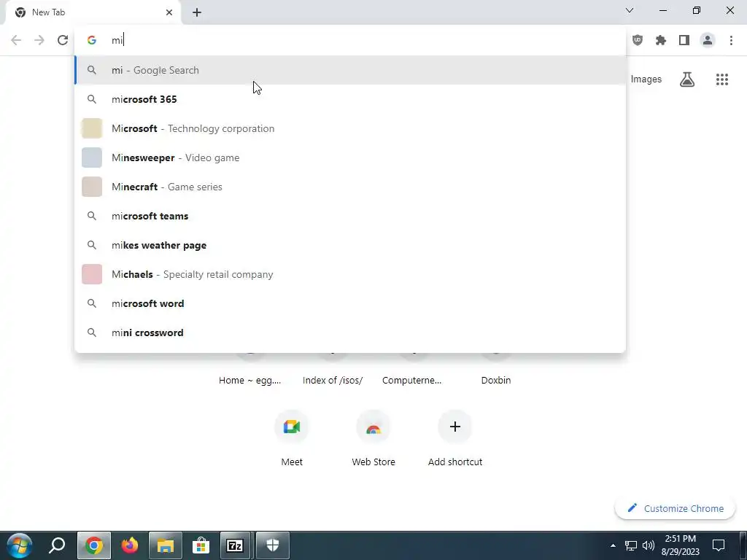Go back using the back arrow
The width and height of the screenshot is (747, 560).
pos(16,40)
